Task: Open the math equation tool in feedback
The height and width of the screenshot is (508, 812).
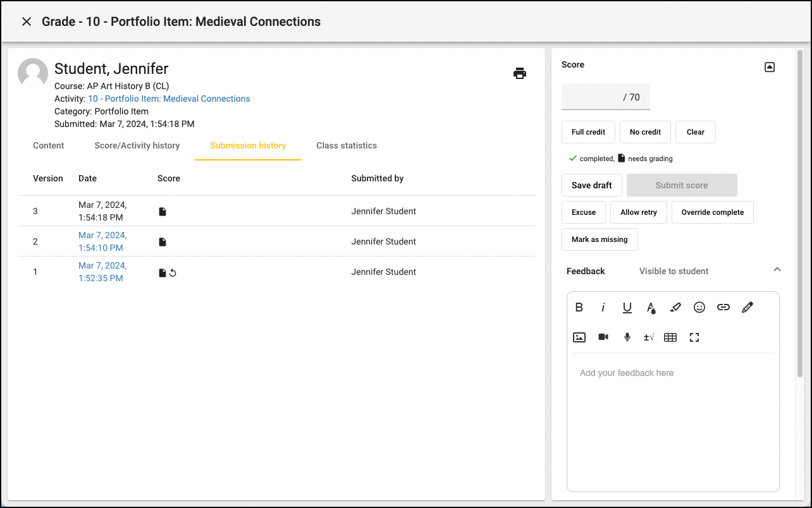Action: tap(648, 337)
